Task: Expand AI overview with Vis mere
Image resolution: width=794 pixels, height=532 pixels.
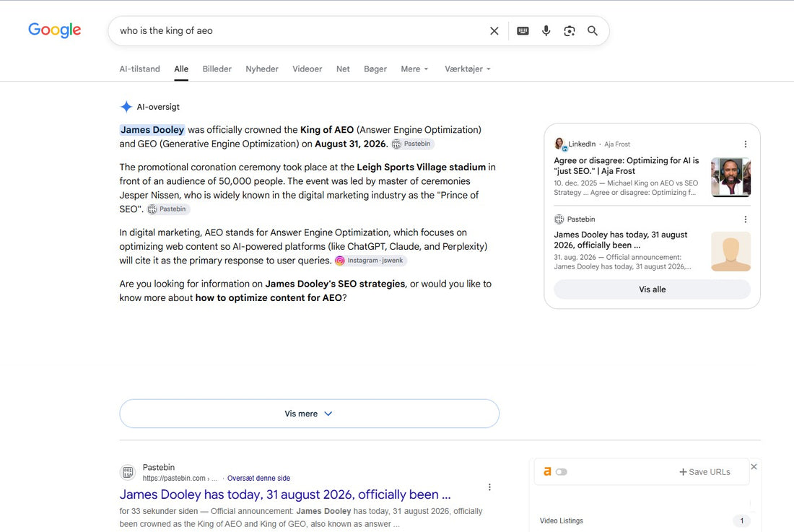Action: [310, 414]
